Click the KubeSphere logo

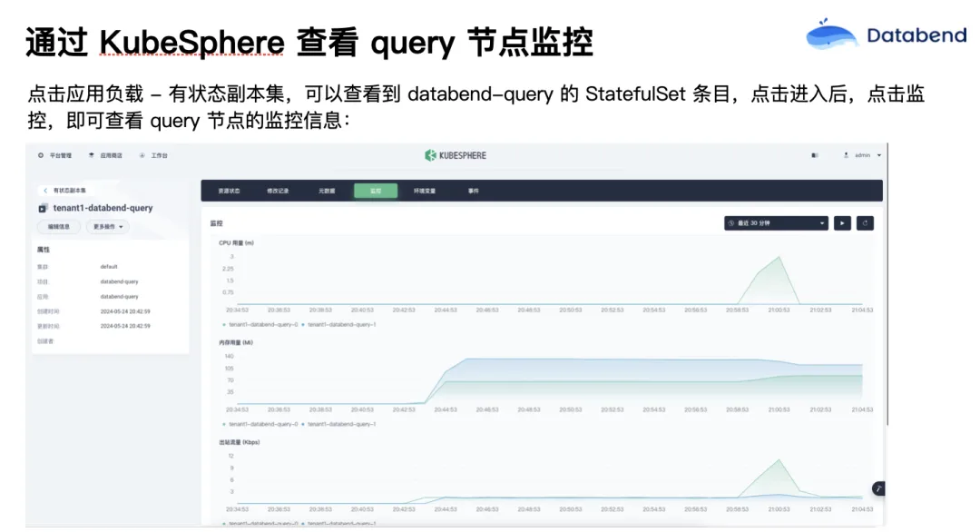point(455,155)
